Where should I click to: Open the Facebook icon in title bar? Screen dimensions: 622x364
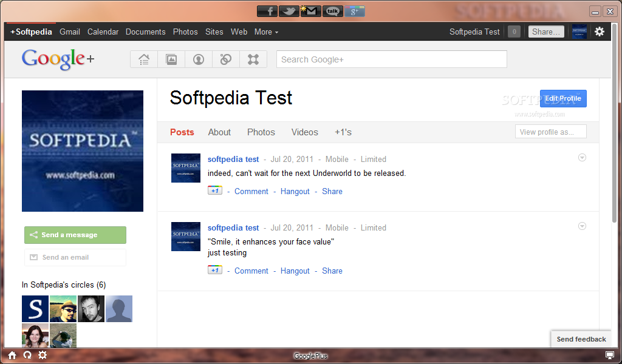267,11
